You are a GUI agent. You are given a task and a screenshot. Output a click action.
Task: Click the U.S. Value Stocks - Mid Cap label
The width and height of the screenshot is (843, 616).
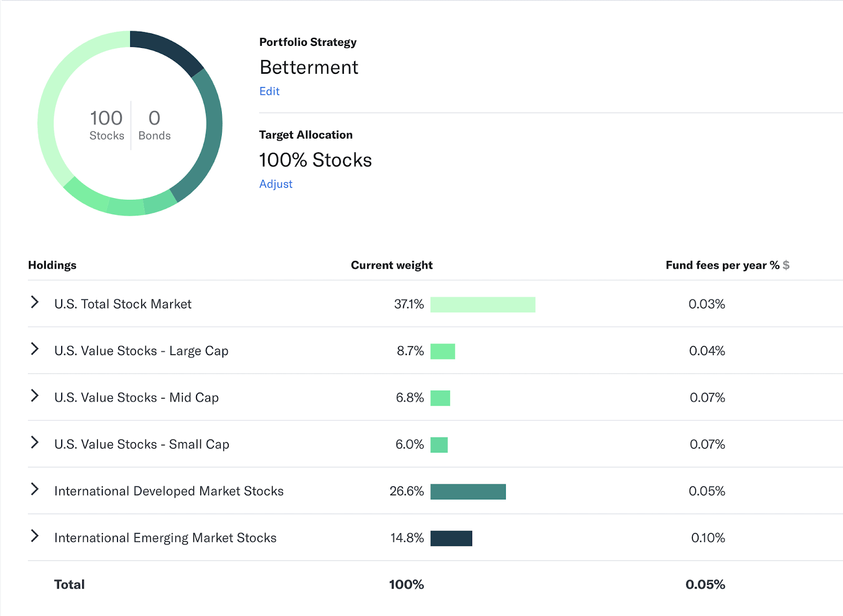[x=136, y=398]
